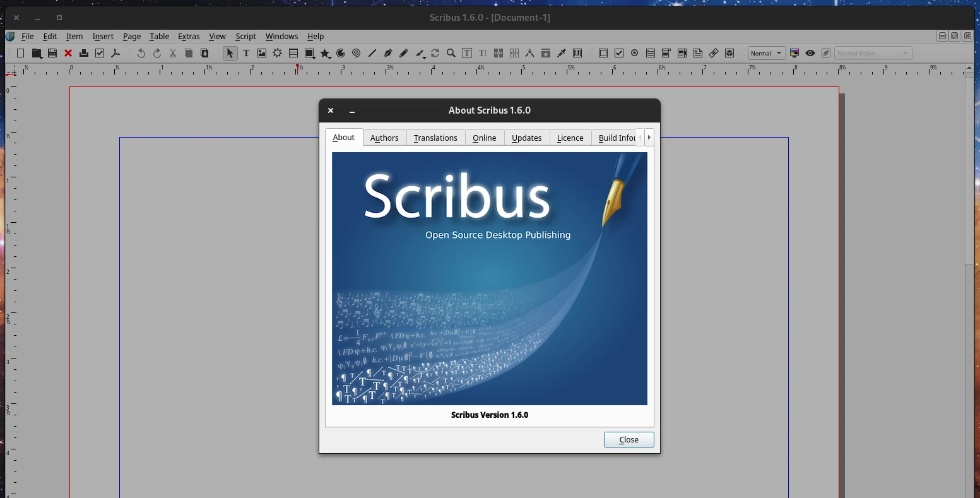Select the Image Frame tool
This screenshot has height=498, width=980.
point(262,54)
